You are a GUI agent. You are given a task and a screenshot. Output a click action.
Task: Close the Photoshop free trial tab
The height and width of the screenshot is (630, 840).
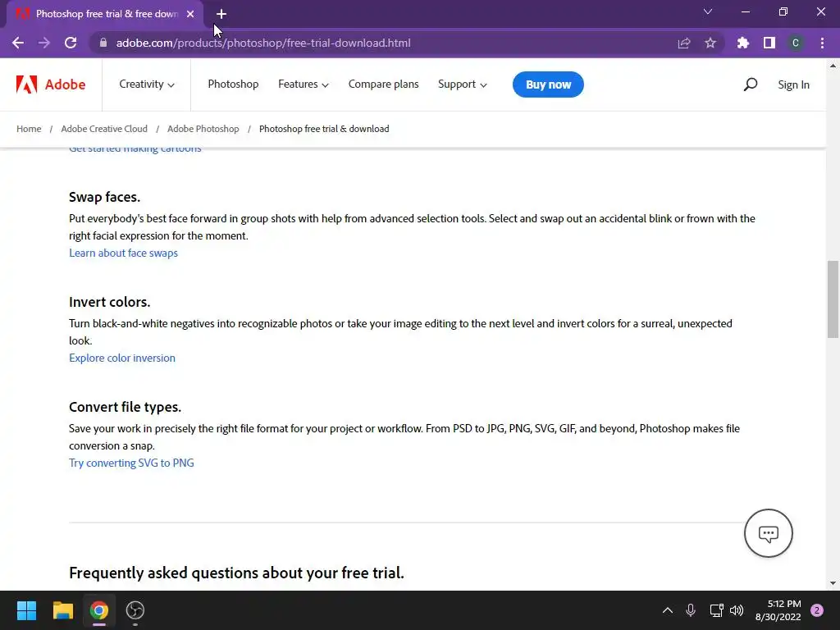190,14
